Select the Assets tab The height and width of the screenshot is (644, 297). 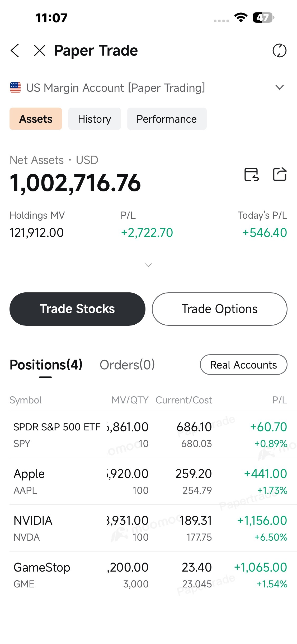tap(36, 119)
